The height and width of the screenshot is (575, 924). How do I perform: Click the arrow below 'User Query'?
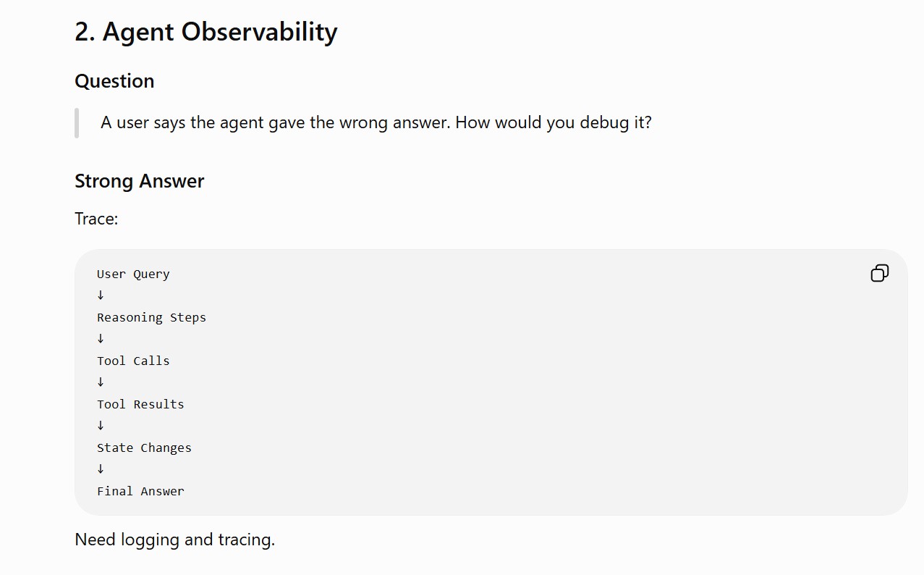click(x=101, y=295)
